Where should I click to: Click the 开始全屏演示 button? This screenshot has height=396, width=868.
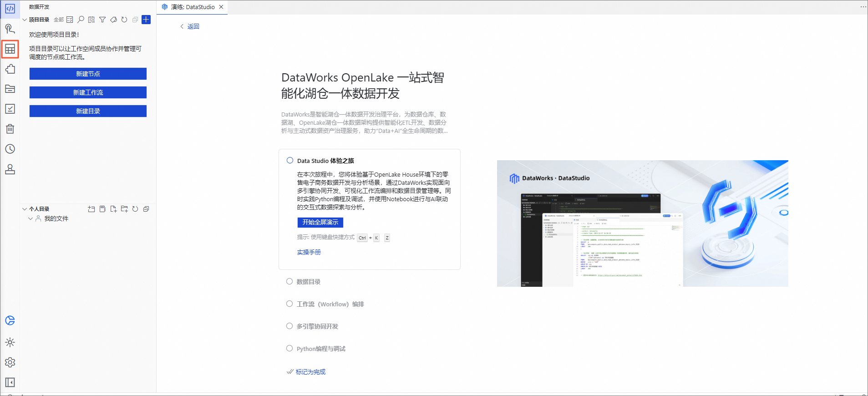point(320,222)
